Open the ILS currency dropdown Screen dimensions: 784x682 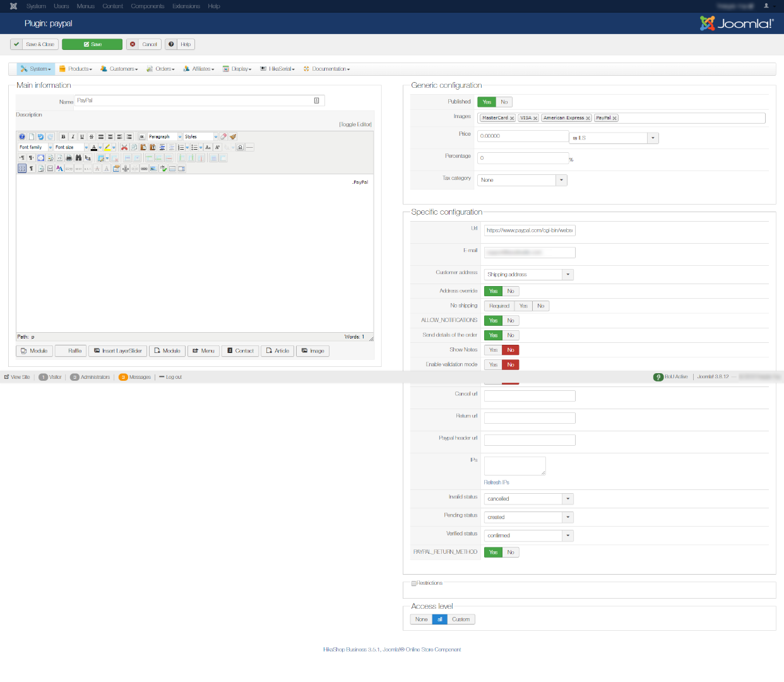pyautogui.click(x=614, y=138)
